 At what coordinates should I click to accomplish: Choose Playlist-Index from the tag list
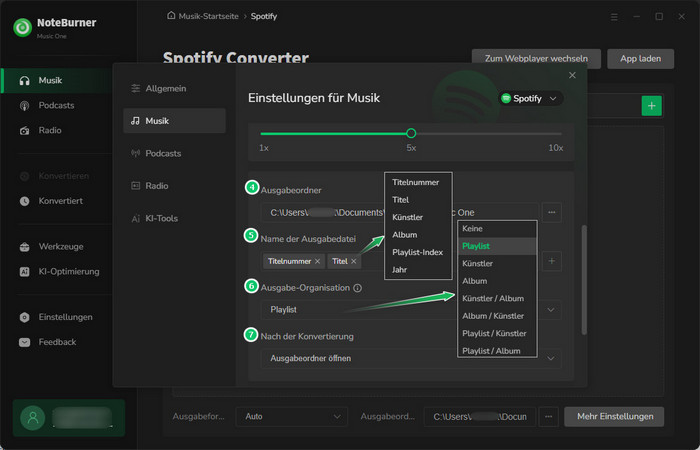(x=418, y=252)
